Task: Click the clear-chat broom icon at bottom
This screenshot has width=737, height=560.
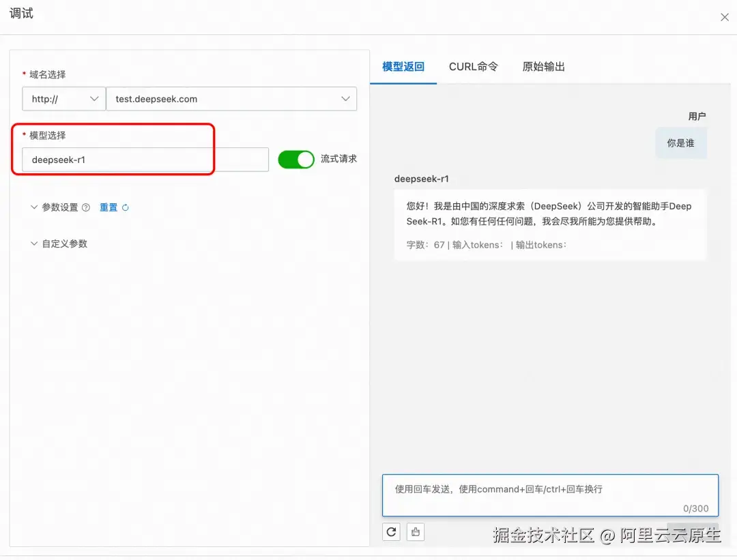Action: (416, 531)
